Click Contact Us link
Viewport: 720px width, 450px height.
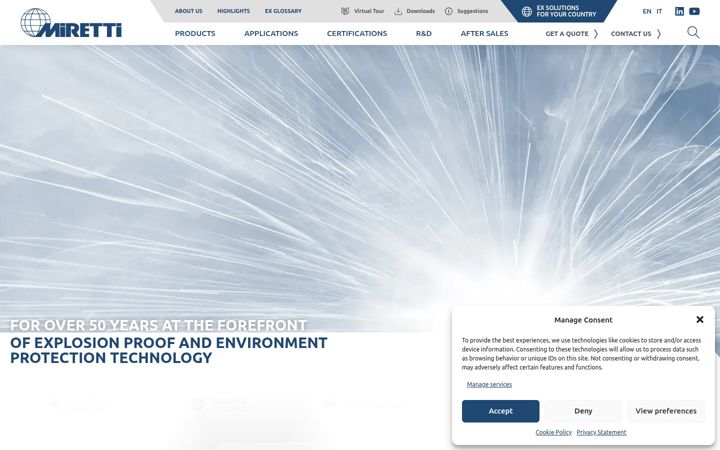coord(630,34)
